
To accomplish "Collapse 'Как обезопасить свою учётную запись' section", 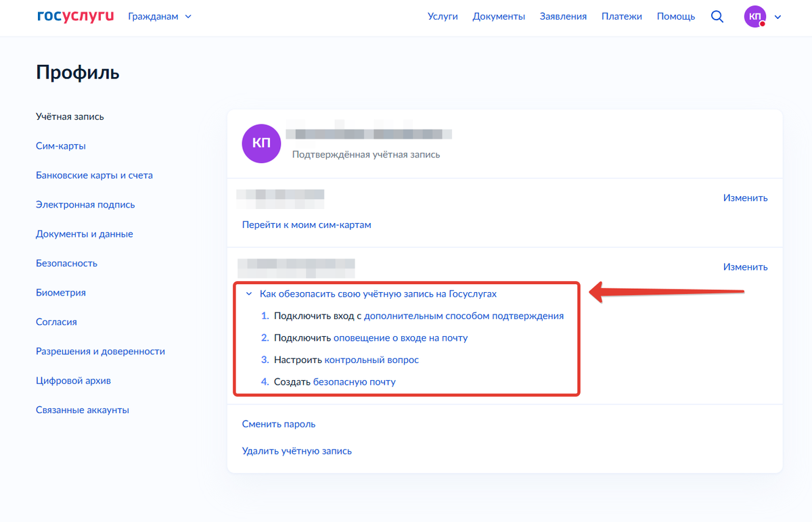I will [x=371, y=294].
